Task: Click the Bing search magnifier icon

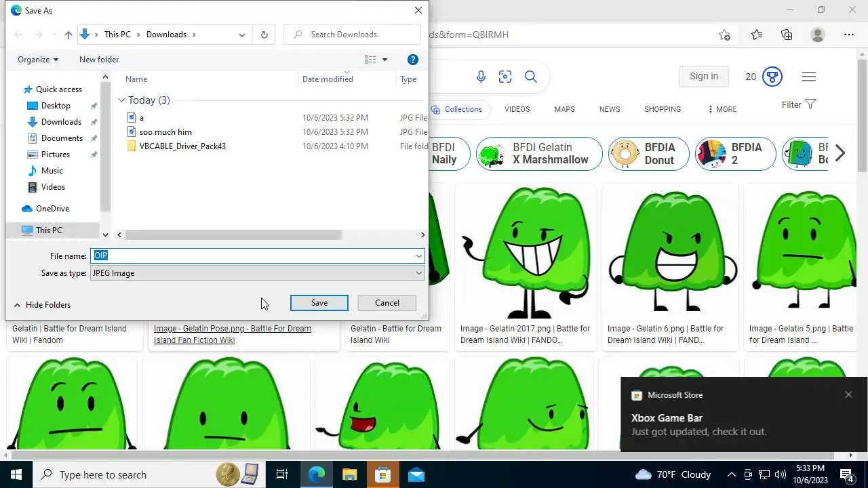Action: 530,77
